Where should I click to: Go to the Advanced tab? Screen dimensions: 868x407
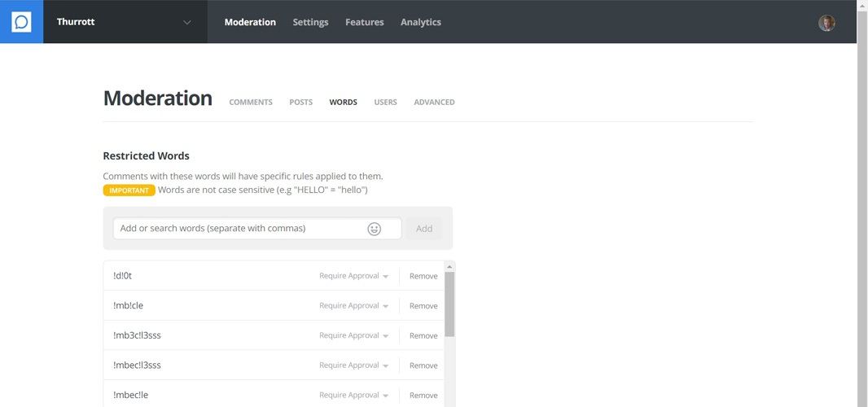pyautogui.click(x=434, y=103)
